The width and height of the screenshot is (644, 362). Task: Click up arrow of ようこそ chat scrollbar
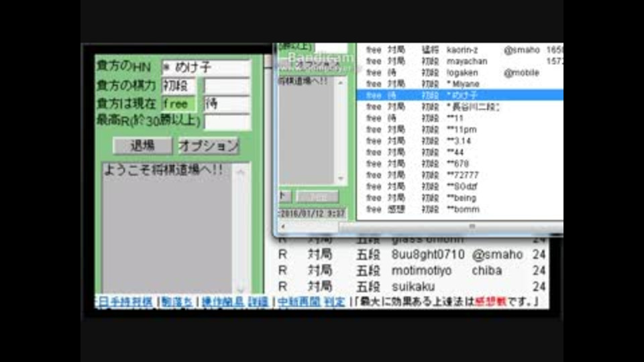pyautogui.click(x=241, y=172)
